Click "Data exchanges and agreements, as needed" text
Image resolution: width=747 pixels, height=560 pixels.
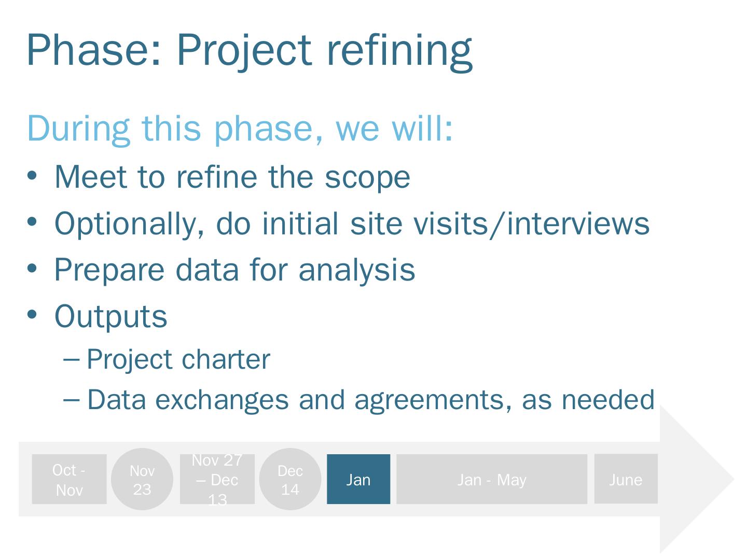click(x=370, y=400)
